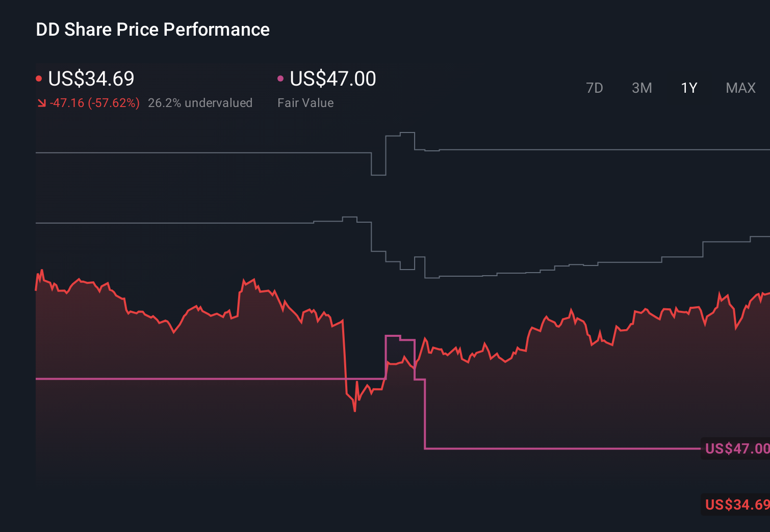Viewport: 770px width, 532px height.
Task: Select the 1Y time range
Action: (x=688, y=88)
